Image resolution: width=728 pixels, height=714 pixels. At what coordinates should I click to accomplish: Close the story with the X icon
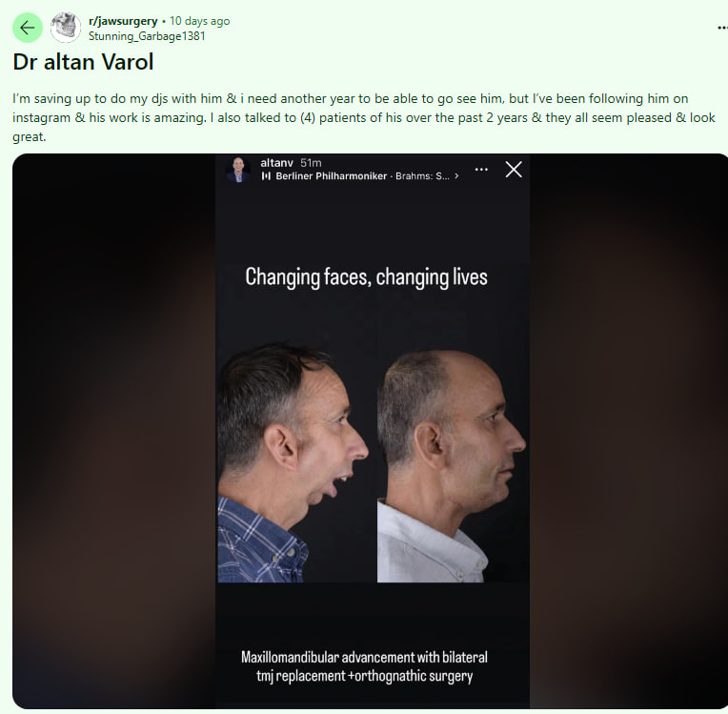pyautogui.click(x=514, y=169)
